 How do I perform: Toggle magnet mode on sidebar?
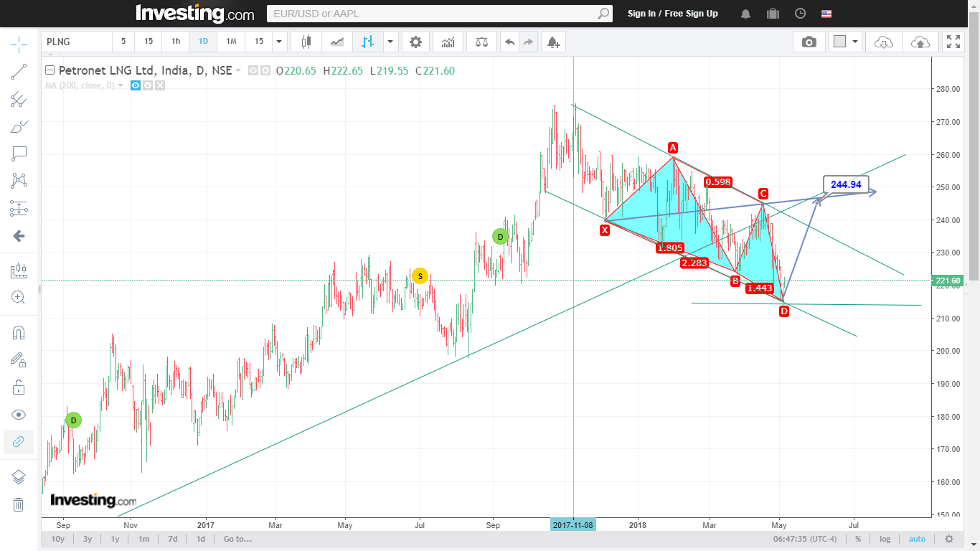(x=19, y=332)
